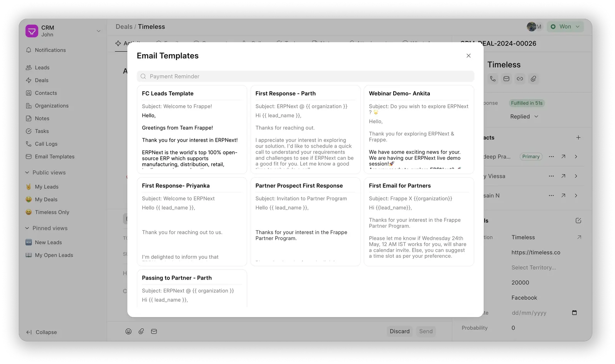This screenshot has height=364, width=615.
Task: Open Notes in the sidebar
Action: point(63,118)
